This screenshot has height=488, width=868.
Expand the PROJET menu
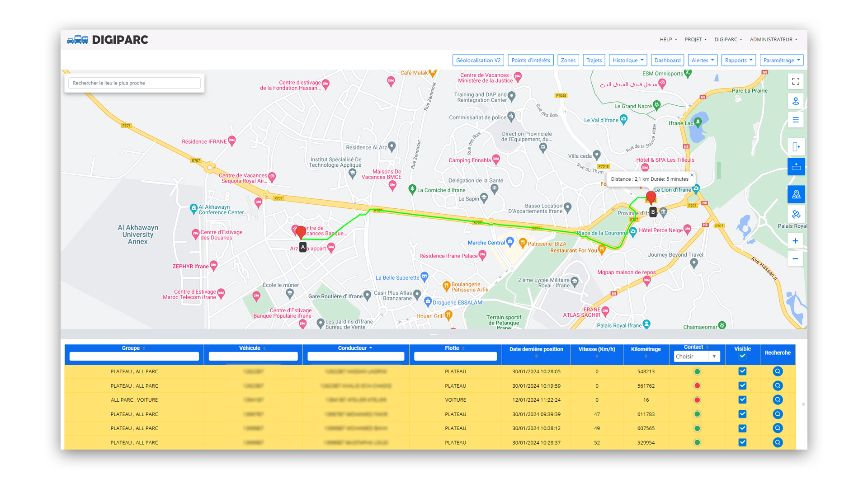coord(695,40)
